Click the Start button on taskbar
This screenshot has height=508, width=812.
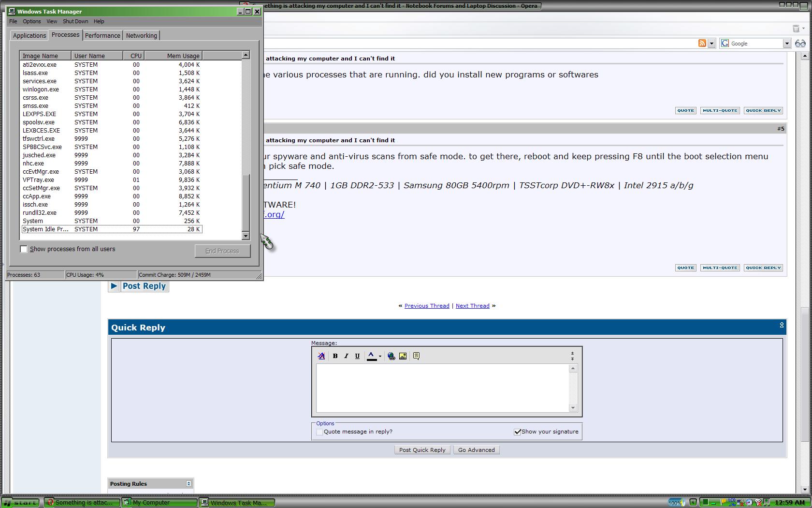[x=21, y=503]
